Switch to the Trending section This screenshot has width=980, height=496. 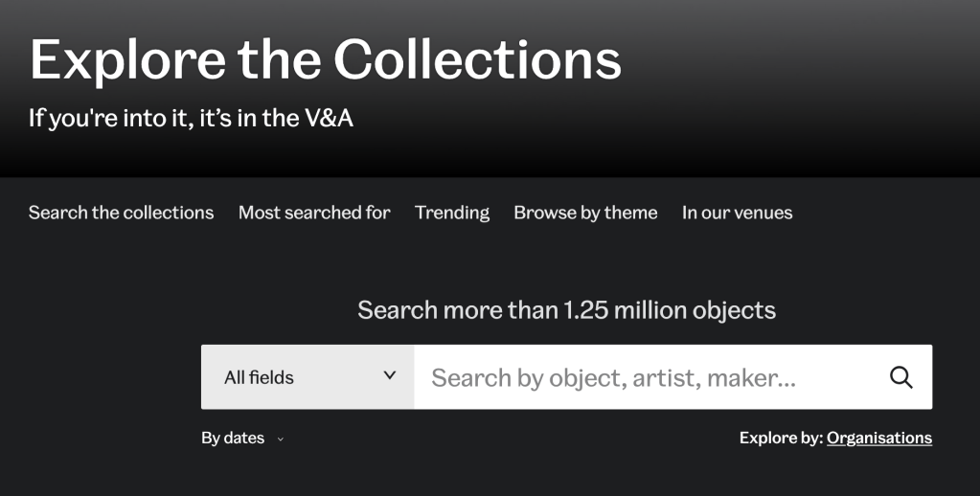[x=451, y=213]
